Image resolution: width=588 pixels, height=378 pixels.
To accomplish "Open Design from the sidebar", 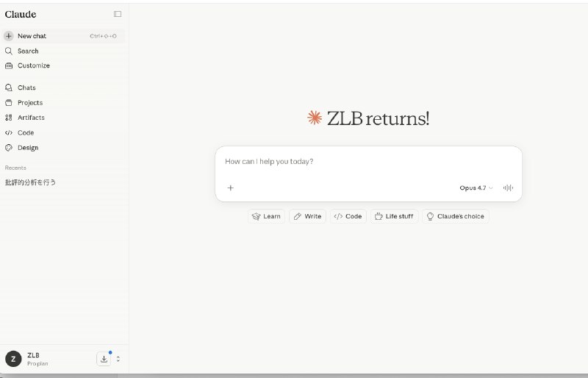I will point(28,148).
